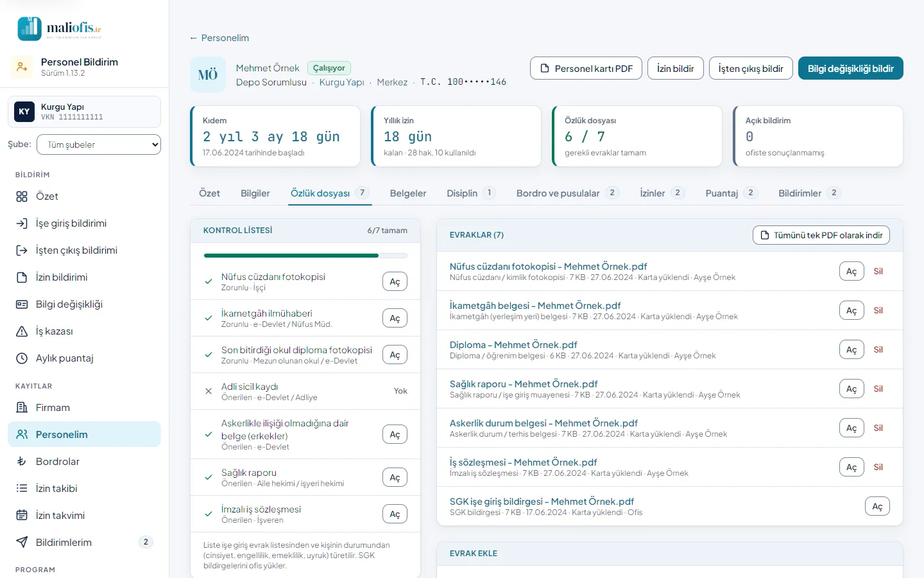
Task: Click the Açık bildirim summary card
Action: point(818,136)
